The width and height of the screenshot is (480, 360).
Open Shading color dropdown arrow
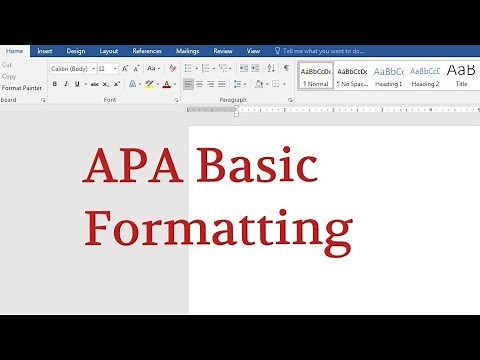coord(267,84)
